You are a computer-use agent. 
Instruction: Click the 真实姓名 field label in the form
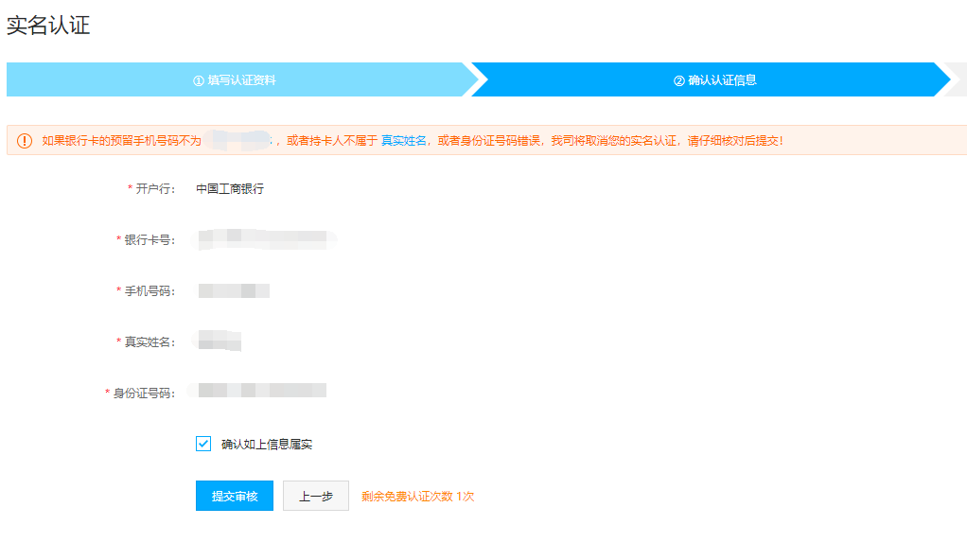point(149,342)
